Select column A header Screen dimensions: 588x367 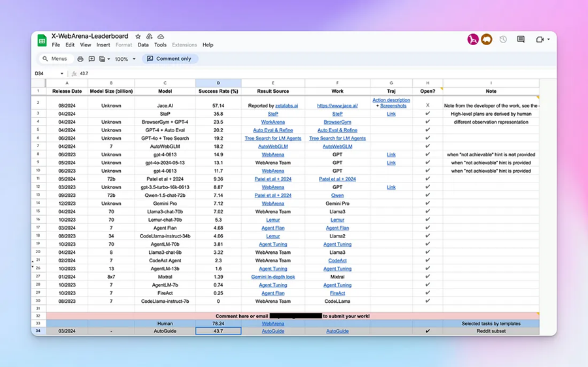tap(67, 83)
